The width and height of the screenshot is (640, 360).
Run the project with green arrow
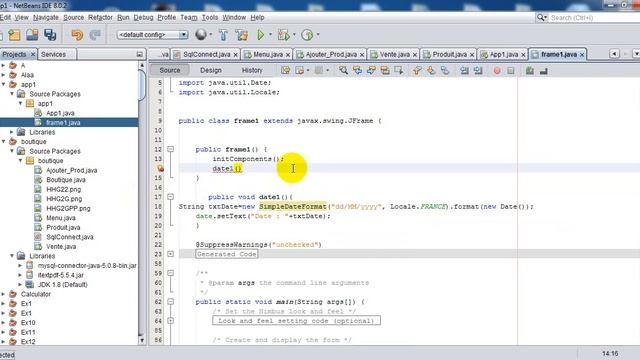tap(260, 35)
